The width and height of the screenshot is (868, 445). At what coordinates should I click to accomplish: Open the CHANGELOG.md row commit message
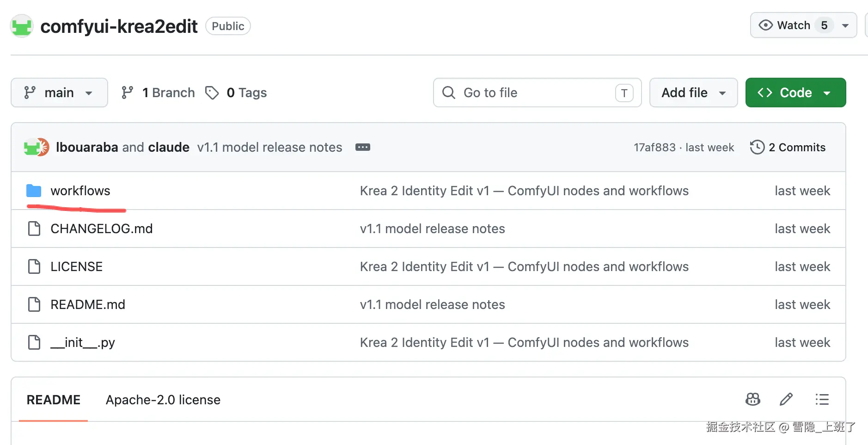[x=433, y=229]
